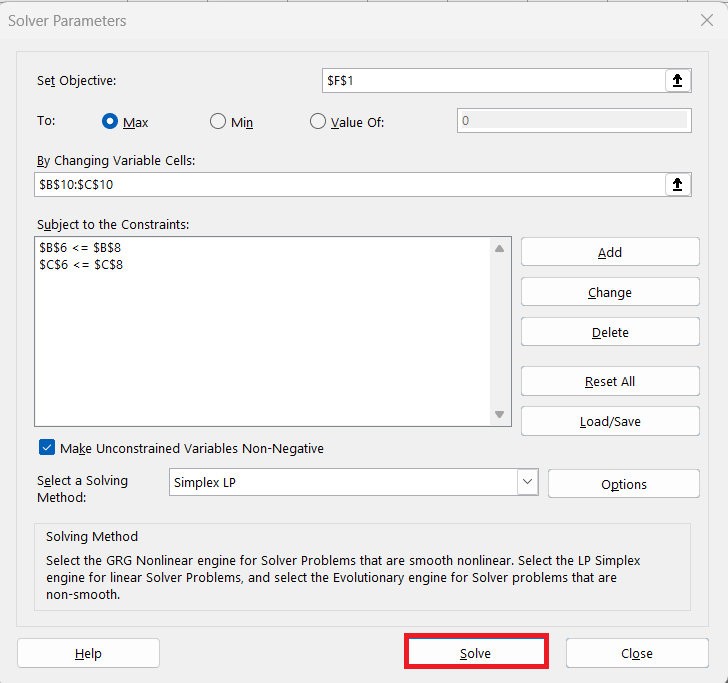Click the Set Objective field containing $F$1
This screenshot has width=728, height=683.
tap(494, 80)
